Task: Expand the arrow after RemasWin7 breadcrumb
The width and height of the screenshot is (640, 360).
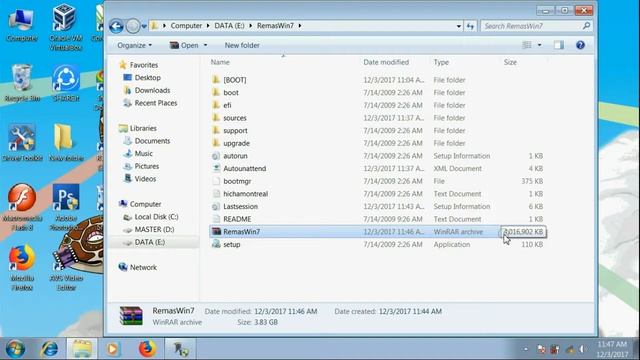Action: [x=300, y=26]
